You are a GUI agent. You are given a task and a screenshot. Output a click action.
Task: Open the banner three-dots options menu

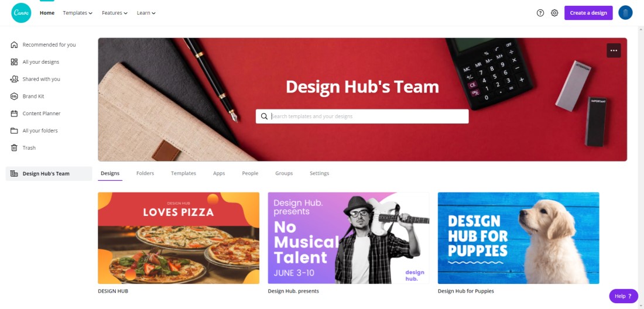(x=614, y=50)
